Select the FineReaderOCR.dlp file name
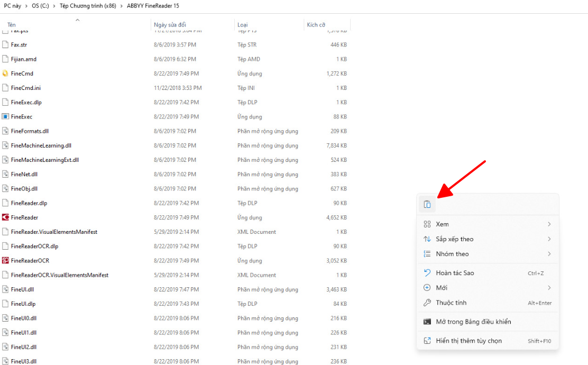The image size is (588, 365). coord(34,246)
